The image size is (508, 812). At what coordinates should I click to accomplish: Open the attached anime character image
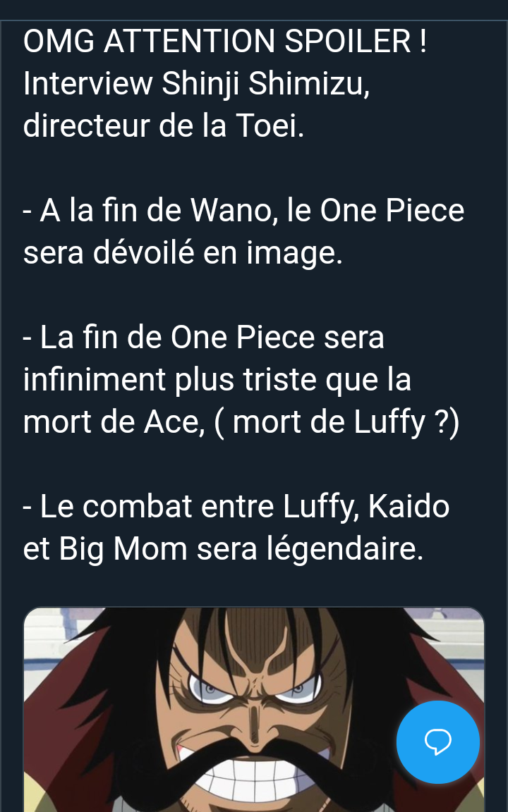(254, 710)
